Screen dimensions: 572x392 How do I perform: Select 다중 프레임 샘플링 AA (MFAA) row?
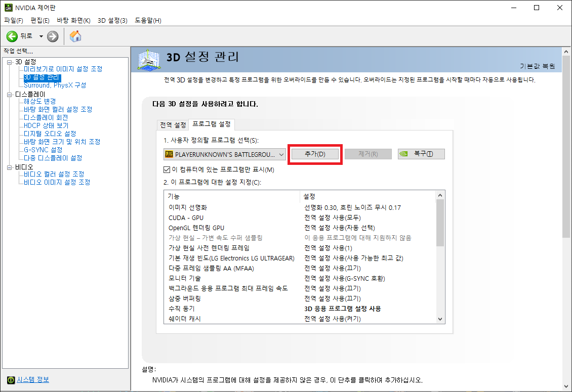(300, 269)
